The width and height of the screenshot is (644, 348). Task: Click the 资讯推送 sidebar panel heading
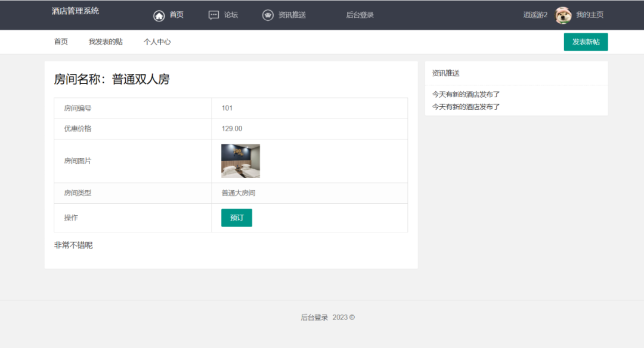[x=445, y=73]
